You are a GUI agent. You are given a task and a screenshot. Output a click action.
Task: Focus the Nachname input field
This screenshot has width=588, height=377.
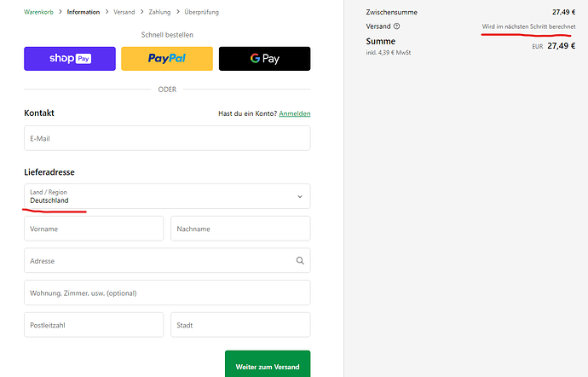(x=240, y=229)
